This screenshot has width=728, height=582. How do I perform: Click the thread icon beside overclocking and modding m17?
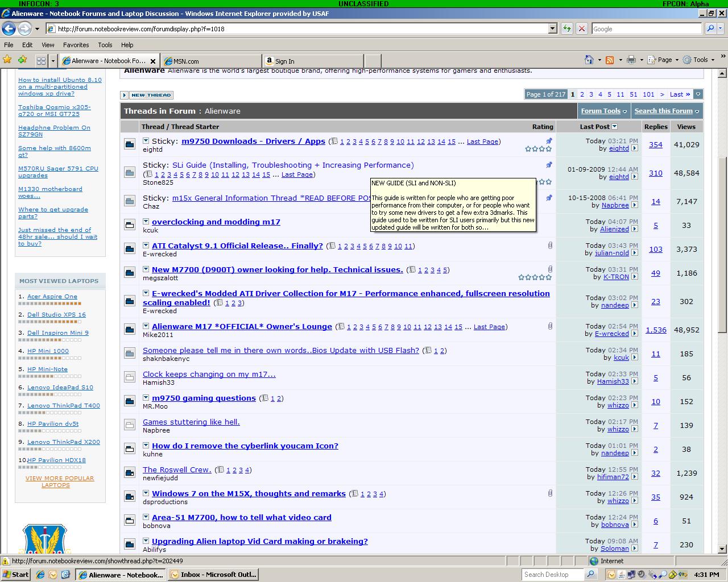click(130, 225)
